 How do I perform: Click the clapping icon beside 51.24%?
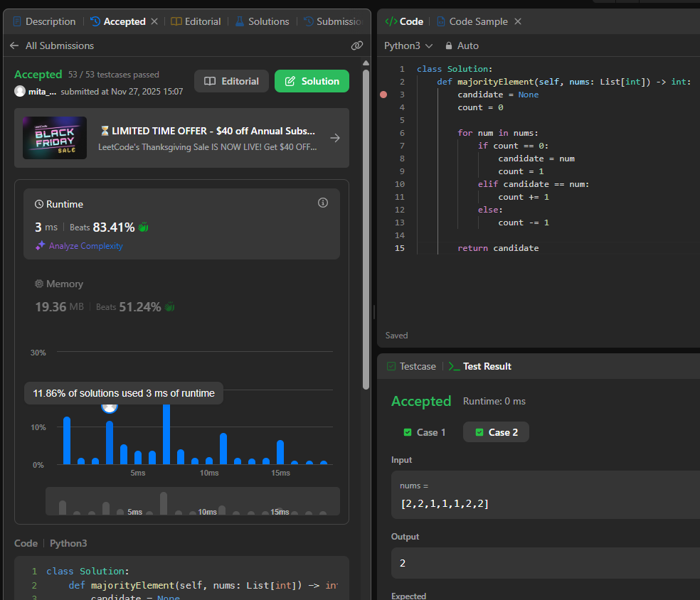pyautogui.click(x=169, y=307)
